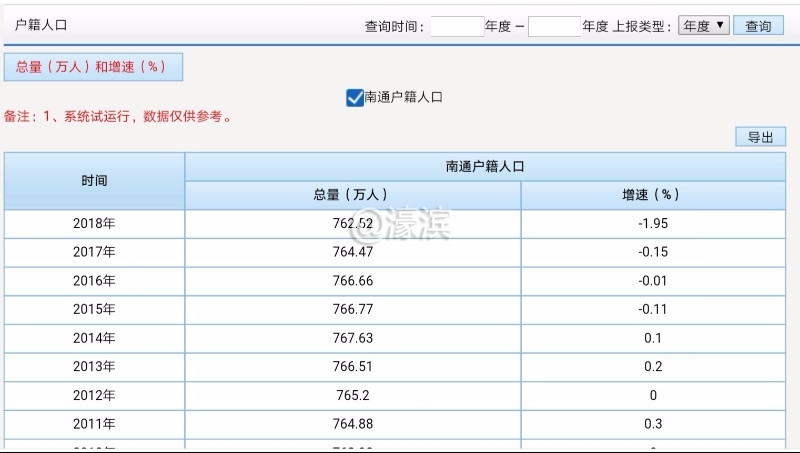Click the 增速（%） column header
Screen dimensions: 800x453
652,195
